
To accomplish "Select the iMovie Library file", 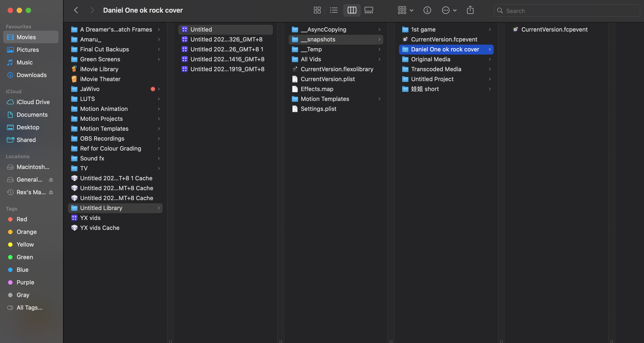I will pyautogui.click(x=99, y=69).
